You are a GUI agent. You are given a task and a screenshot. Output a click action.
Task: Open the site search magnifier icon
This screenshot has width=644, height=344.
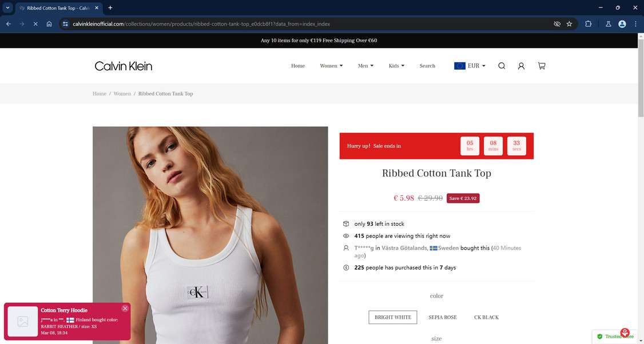502,66
